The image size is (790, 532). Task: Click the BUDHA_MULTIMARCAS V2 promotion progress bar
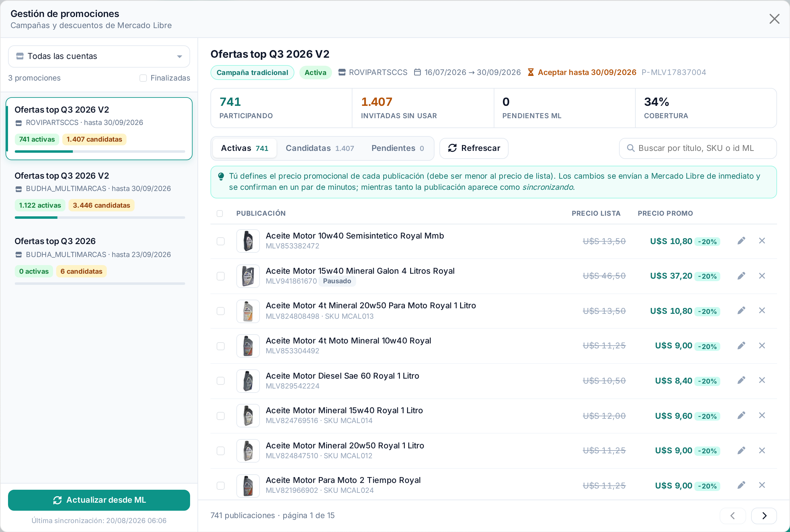100,218
